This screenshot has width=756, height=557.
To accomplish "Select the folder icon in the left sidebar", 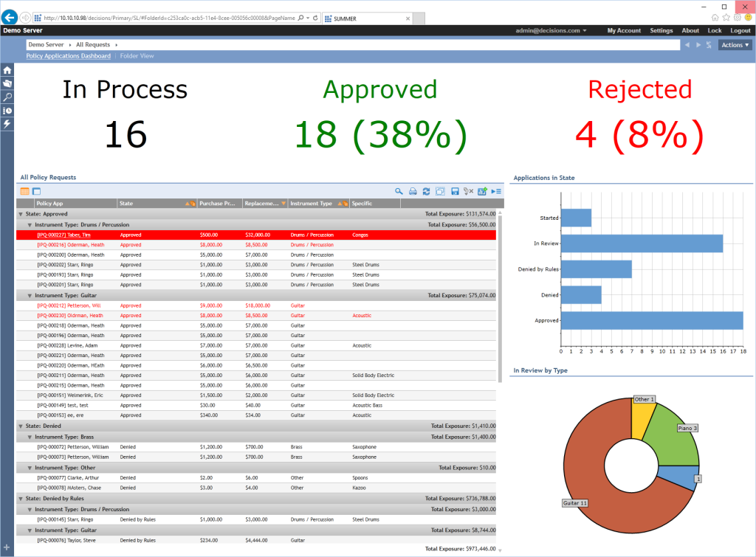I will pos(7,83).
